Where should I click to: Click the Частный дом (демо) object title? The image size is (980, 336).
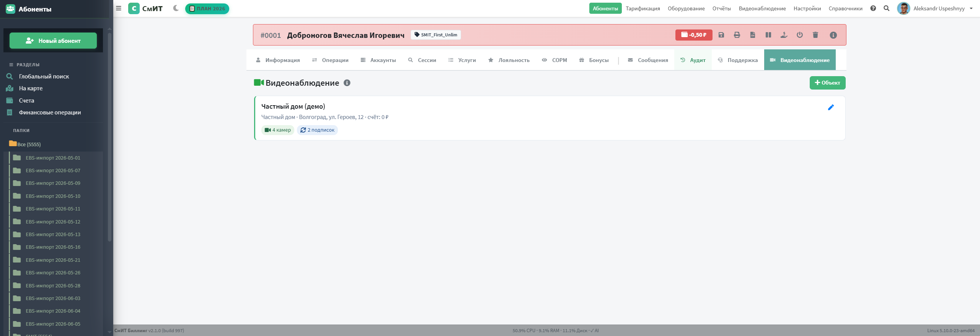click(293, 106)
